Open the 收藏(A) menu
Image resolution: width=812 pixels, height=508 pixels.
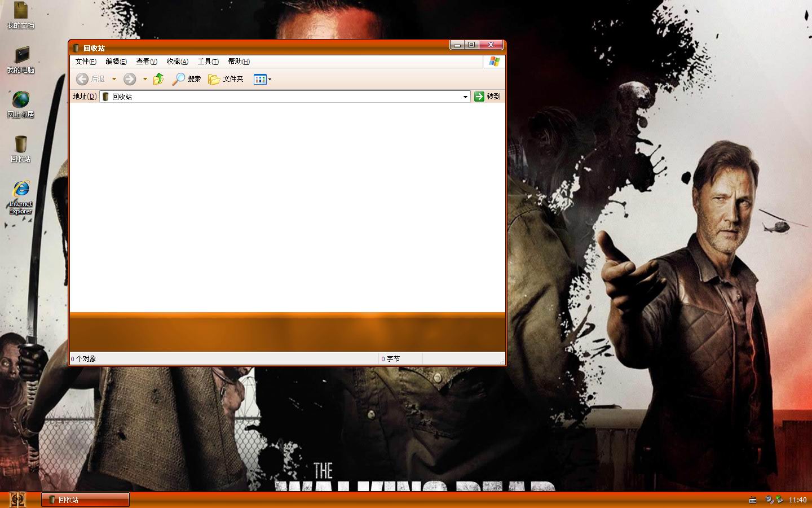pos(177,62)
